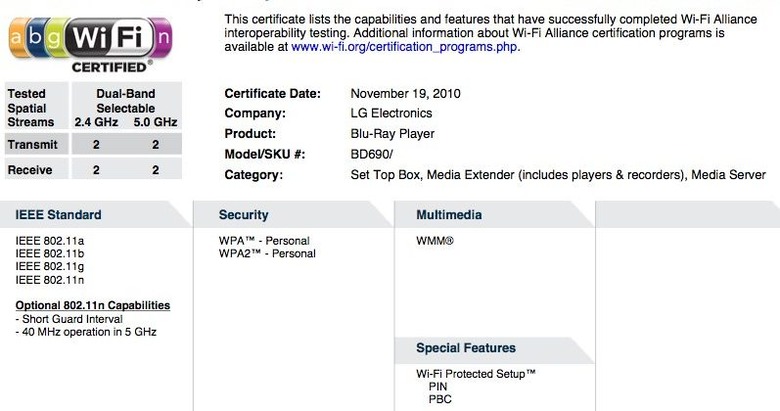This screenshot has width=780, height=411.
Task: Click the blue 'b' logo badge
Action: tap(36, 38)
